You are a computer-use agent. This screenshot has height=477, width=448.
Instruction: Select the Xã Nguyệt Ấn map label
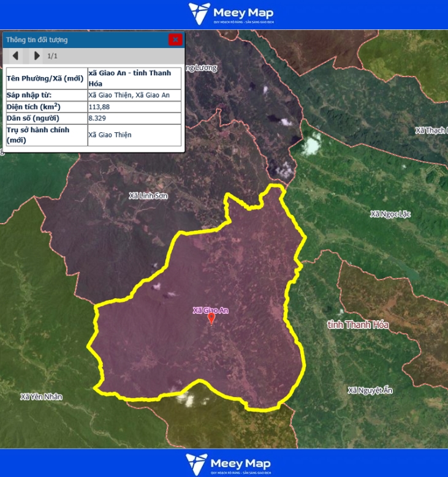pyautogui.click(x=370, y=390)
